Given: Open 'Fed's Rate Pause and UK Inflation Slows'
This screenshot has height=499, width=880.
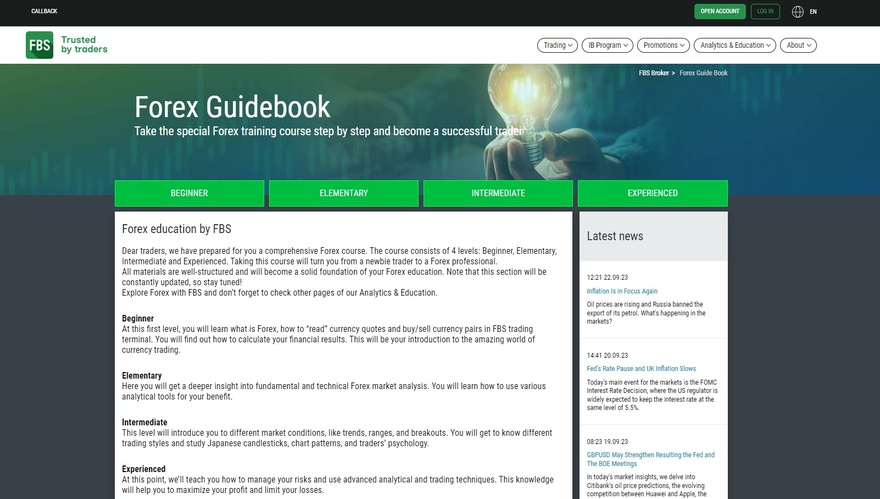Looking at the screenshot, I should tap(641, 369).
